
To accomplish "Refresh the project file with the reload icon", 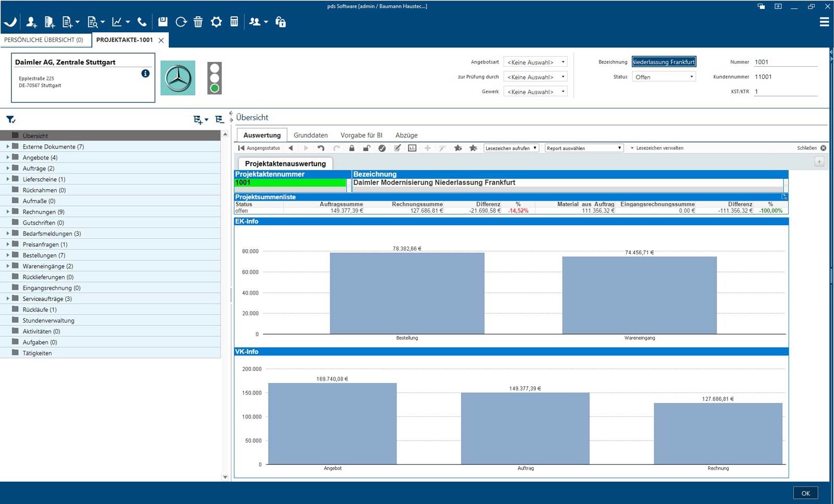I will (181, 22).
